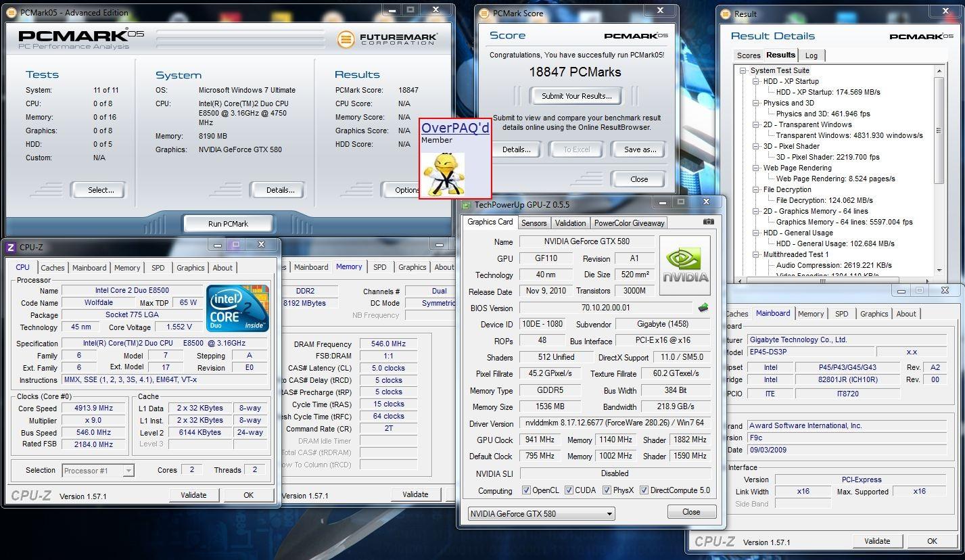
Task: Click the PCMark Score window title icon
Action: pos(484,13)
